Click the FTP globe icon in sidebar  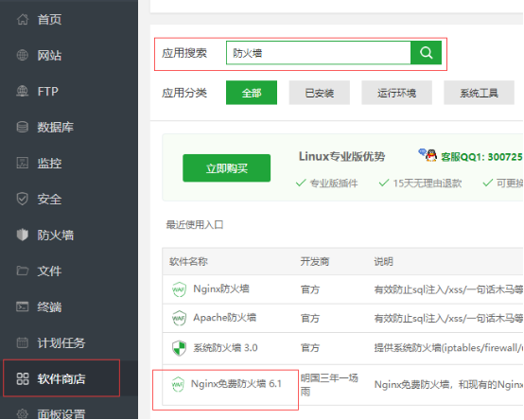tap(23, 91)
